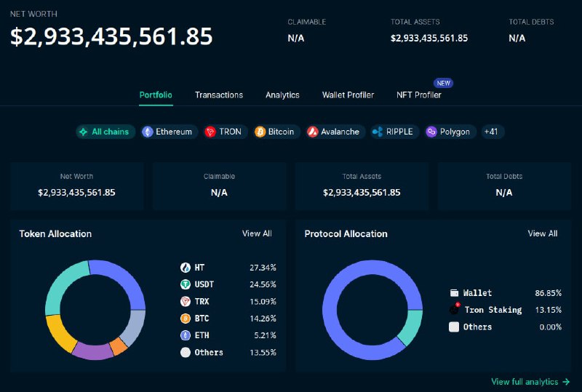This screenshot has width=582, height=392.
Task: Click the red TRON logo icon
Action: click(210, 132)
